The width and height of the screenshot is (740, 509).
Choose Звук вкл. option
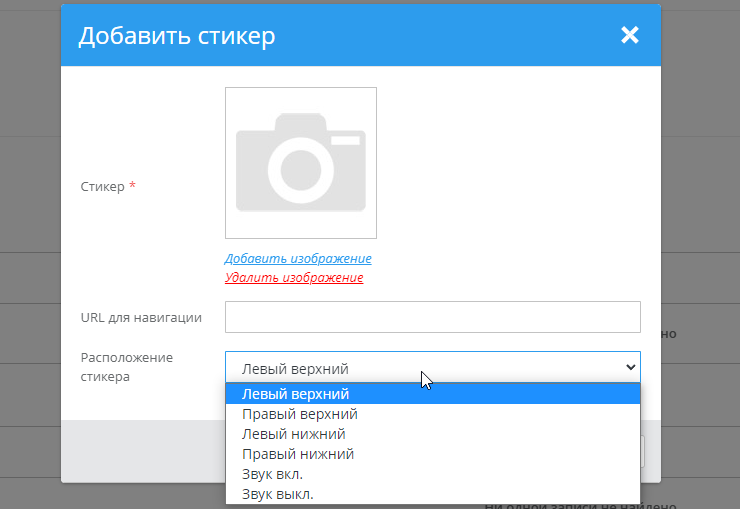point(272,474)
